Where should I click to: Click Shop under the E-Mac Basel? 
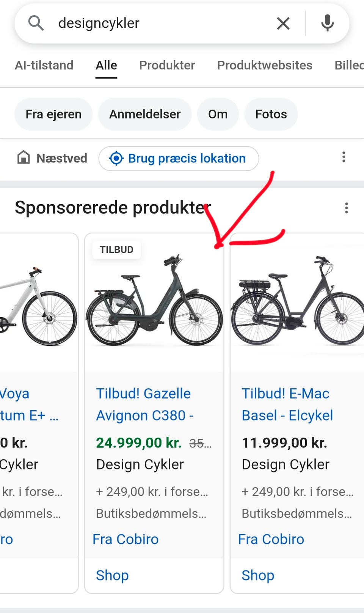pyautogui.click(x=258, y=575)
